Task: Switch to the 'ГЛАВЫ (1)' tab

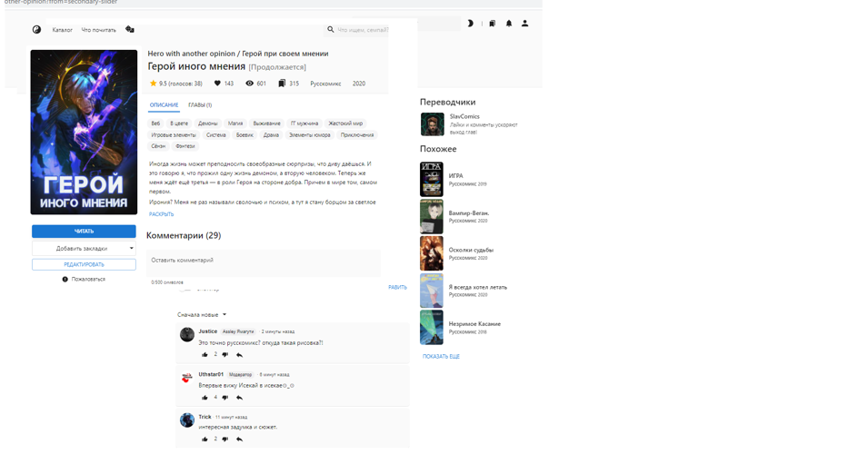Action: (200, 105)
